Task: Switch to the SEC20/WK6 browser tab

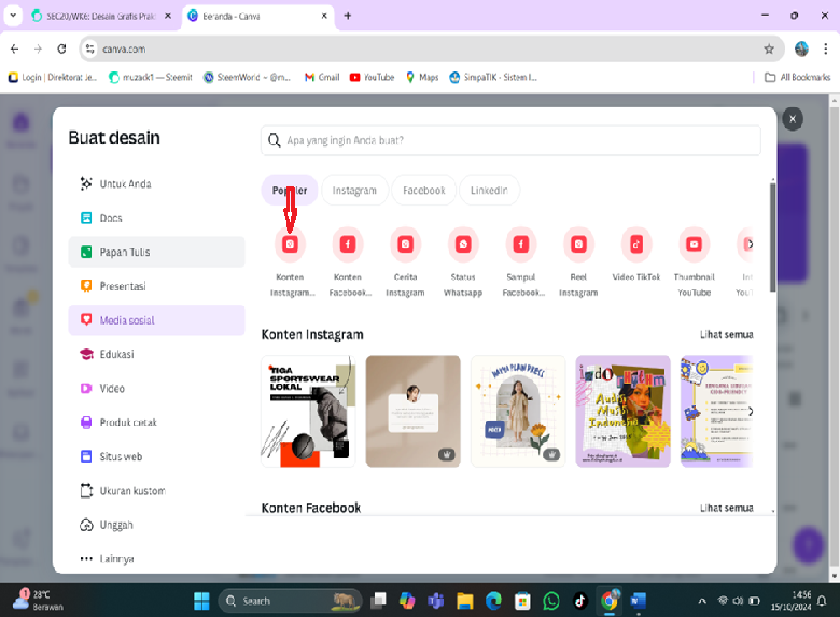Action: (x=101, y=16)
